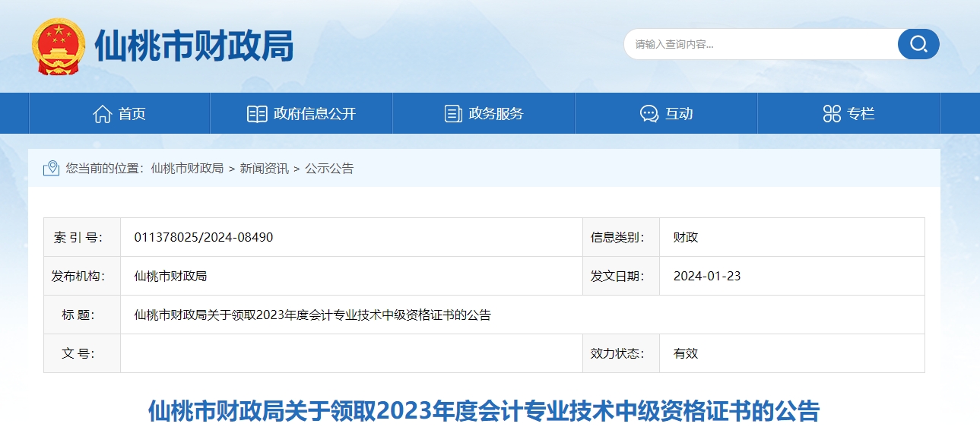Open the 首页 navigation menu item
The height and width of the screenshot is (427, 980).
[132, 114]
